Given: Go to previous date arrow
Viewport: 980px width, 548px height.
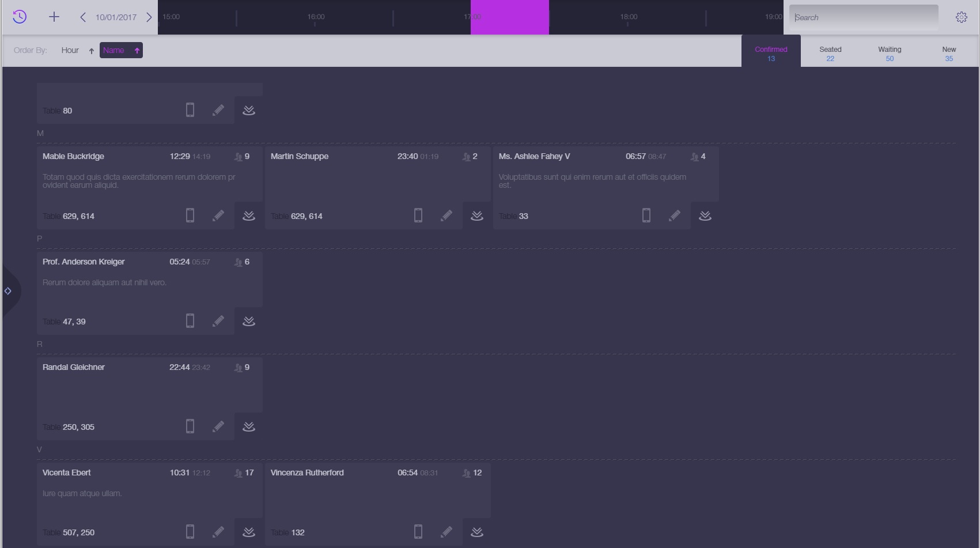Looking at the screenshot, I should [x=83, y=17].
